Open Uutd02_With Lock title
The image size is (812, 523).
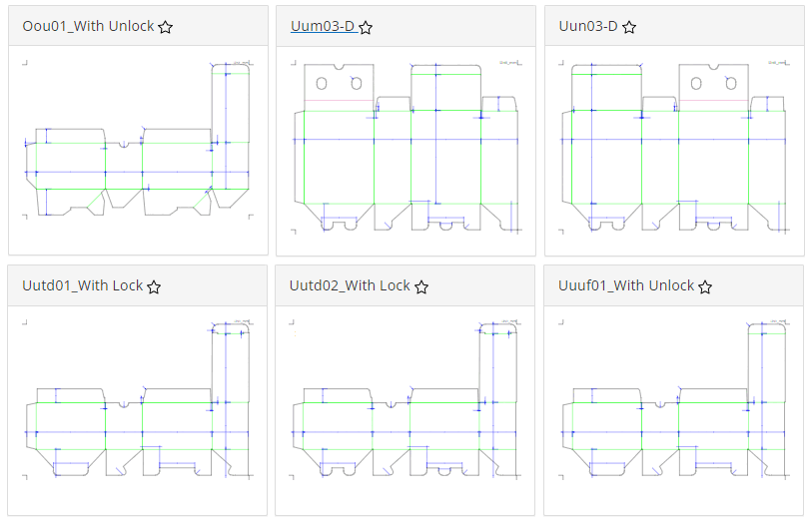(350, 285)
